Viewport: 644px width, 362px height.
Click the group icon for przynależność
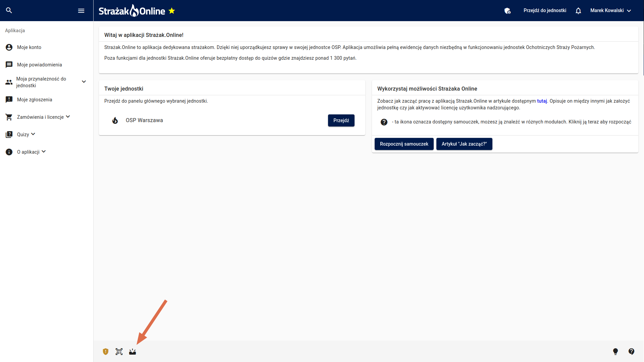pos(9,82)
